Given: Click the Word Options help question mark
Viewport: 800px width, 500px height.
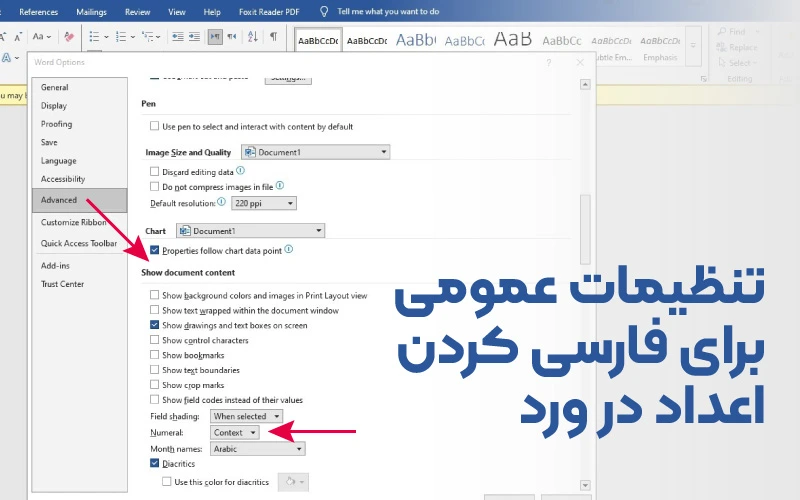Looking at the screenshot, I should [x=548, y=62].
